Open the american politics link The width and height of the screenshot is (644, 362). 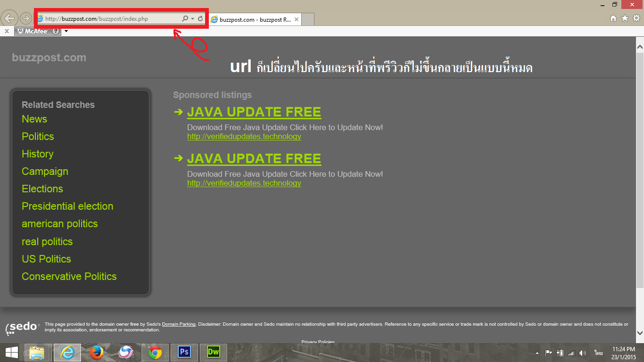pyautogui.click(x=60, y=224)
